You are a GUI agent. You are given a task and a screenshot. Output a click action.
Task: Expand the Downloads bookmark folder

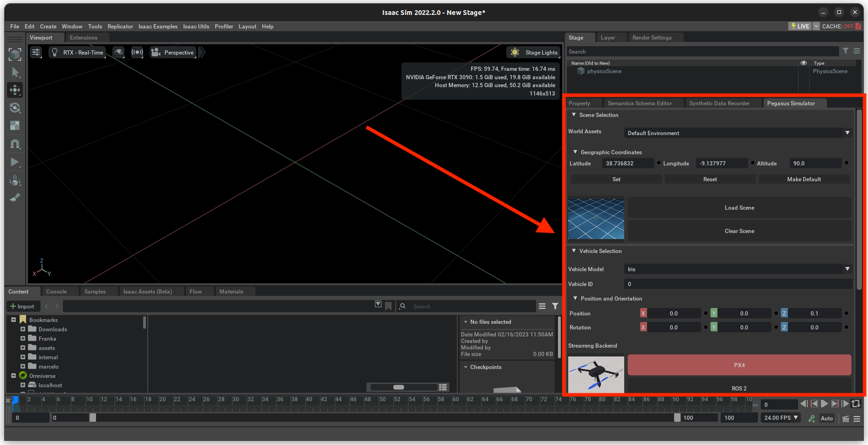click(23, 329)
